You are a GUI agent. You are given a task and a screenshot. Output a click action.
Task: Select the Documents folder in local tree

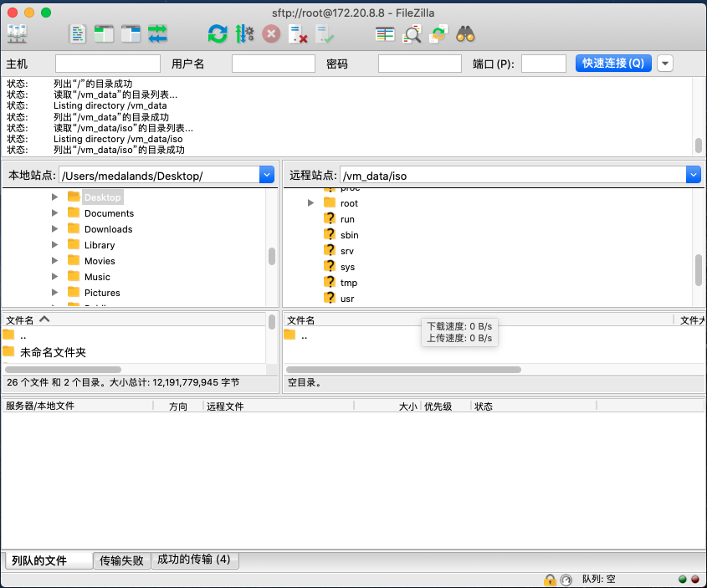[109, 213]
